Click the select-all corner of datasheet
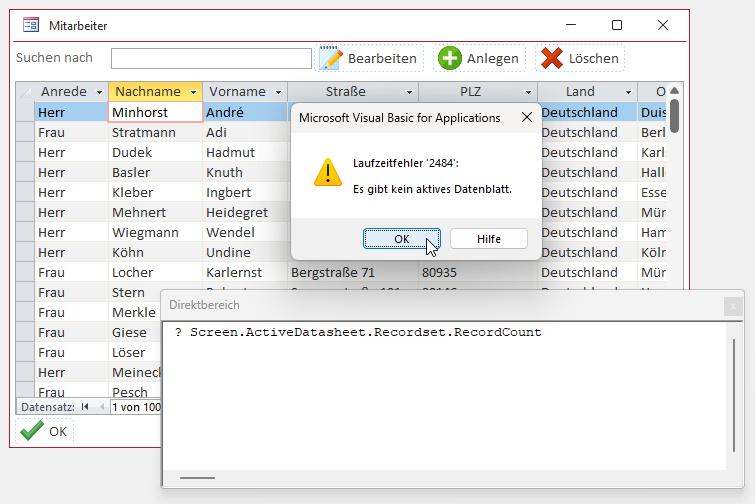This screenshot has height=504, width=755. pyautogui.click(x=25, y=91)
